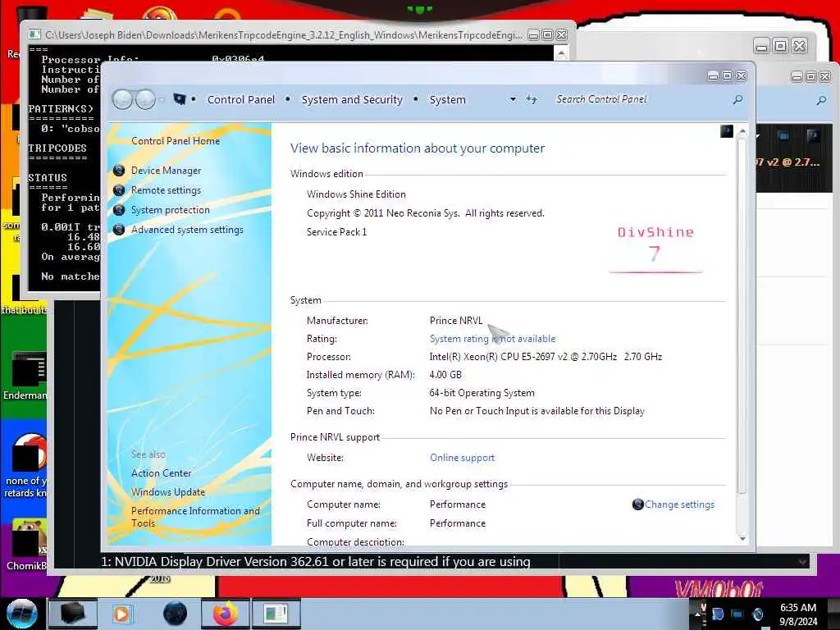Click the Forward navigation arrow
This screenshot has height=630, width=840.
(x=145, y=99)
